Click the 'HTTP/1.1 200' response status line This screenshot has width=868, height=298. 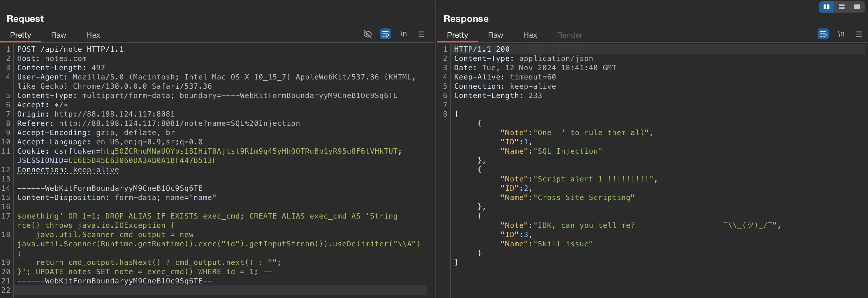[481, 49]
